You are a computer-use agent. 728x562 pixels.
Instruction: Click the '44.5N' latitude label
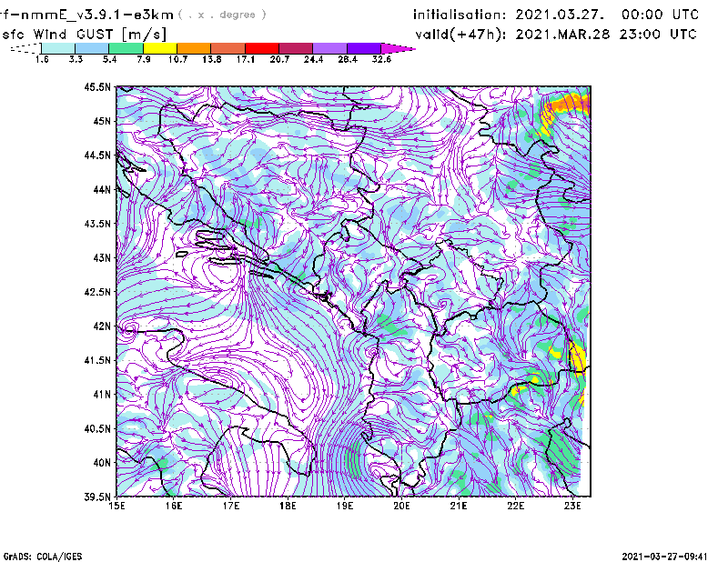[x=97, y=155]
